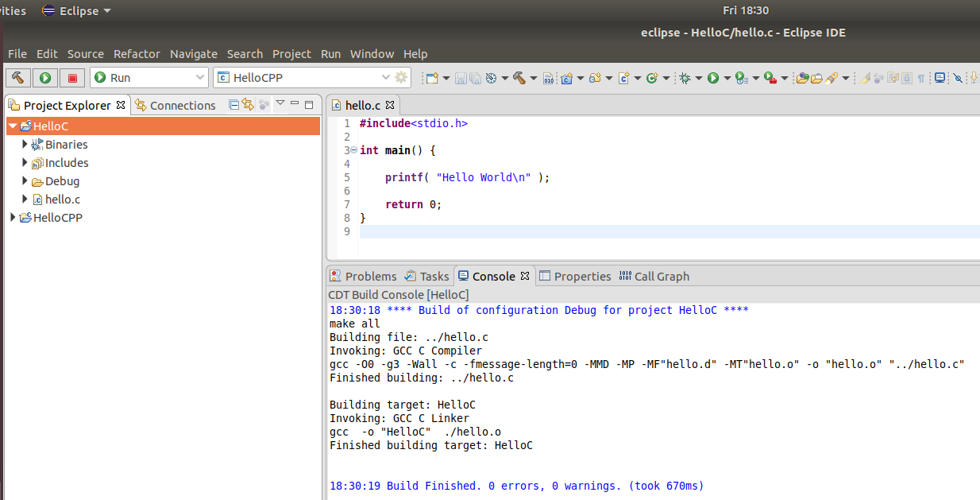Click the binary 010 icon in toolbar

(x=548, y=78)
